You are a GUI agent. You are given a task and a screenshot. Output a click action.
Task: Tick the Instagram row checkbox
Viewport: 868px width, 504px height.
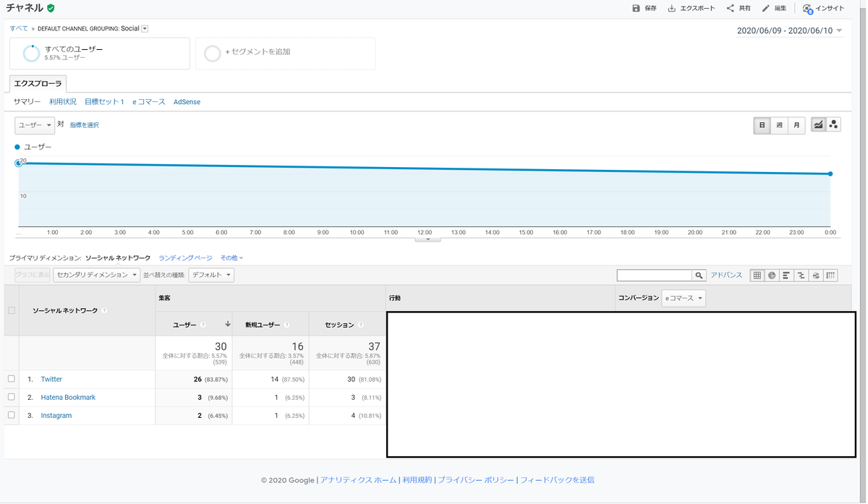point(12,415)
